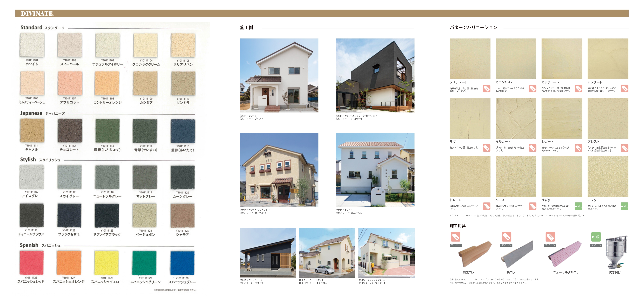
Task: Click the square trowel icon beside マルカート
Action: 532,148
